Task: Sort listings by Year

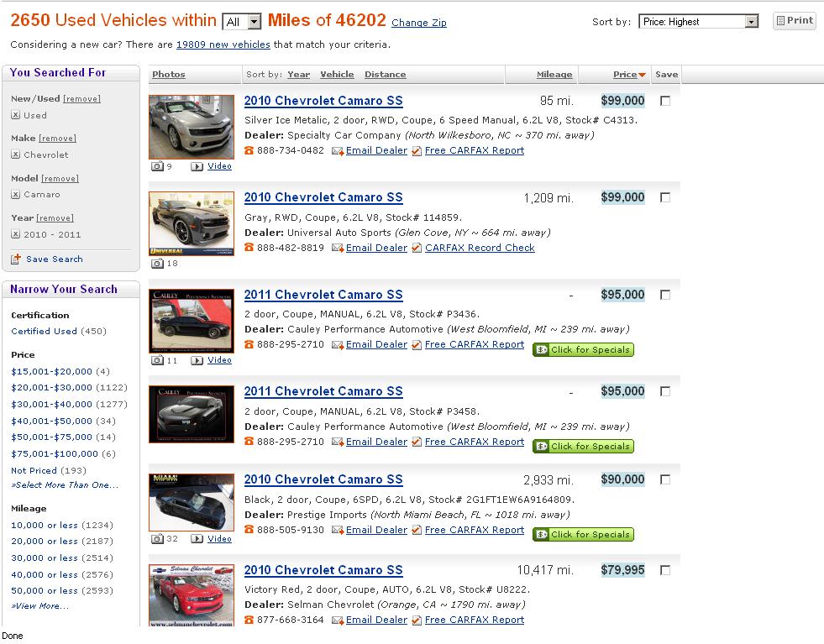Action: click(x=298, y=75)
